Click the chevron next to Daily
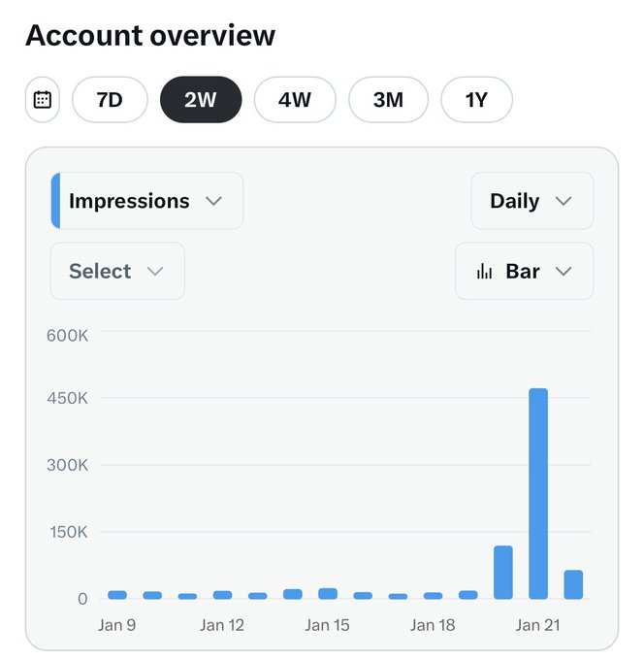The image size is (644, 660). 563,201
